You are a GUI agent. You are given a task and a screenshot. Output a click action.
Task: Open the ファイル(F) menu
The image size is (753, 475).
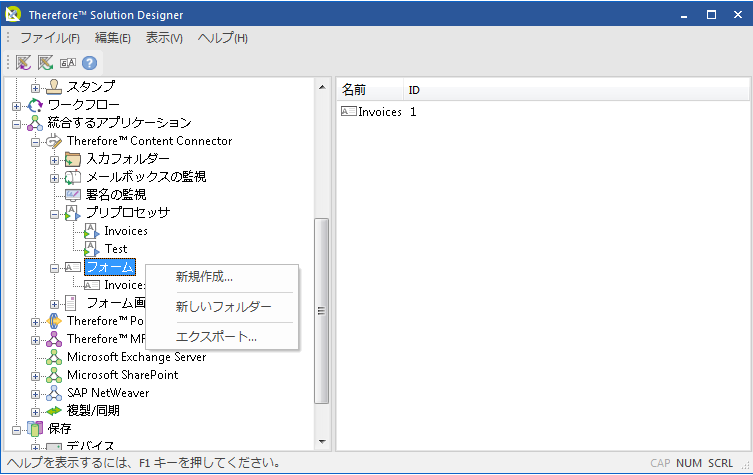coord(50,38)
